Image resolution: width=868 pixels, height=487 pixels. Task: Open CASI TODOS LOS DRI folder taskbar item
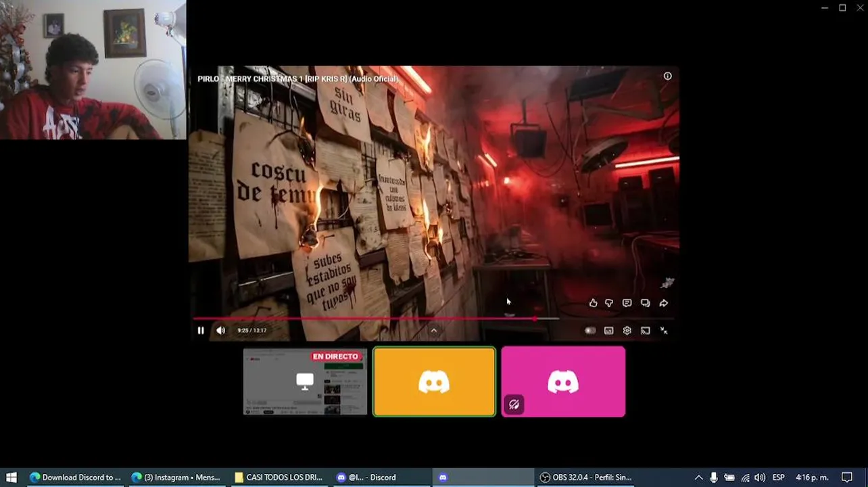click(x=279, y=478)
